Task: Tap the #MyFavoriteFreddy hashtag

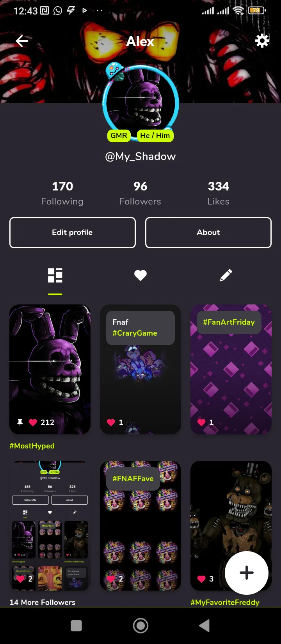Action: (x=225, y=602)
